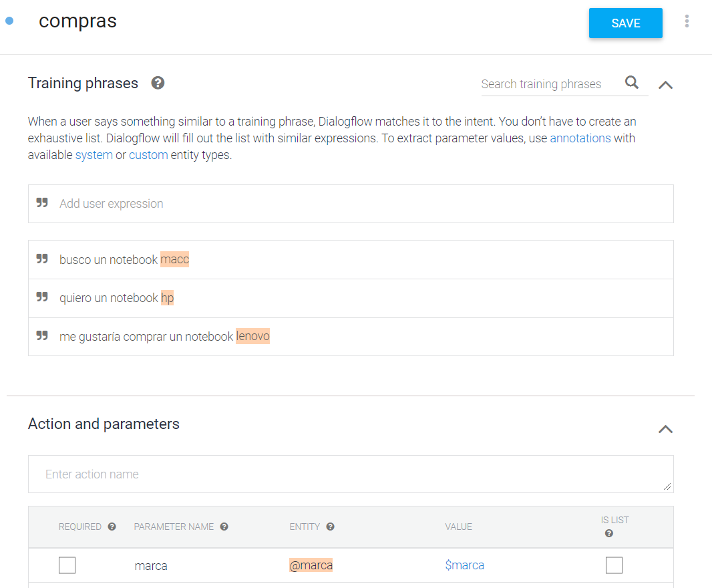Click the ENTITY column help icon

tap(330, 527)
